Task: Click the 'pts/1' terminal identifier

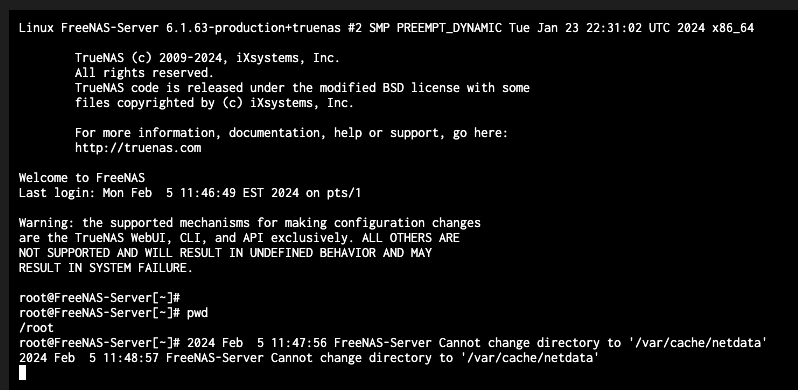Action: click(x=344, y=193)
